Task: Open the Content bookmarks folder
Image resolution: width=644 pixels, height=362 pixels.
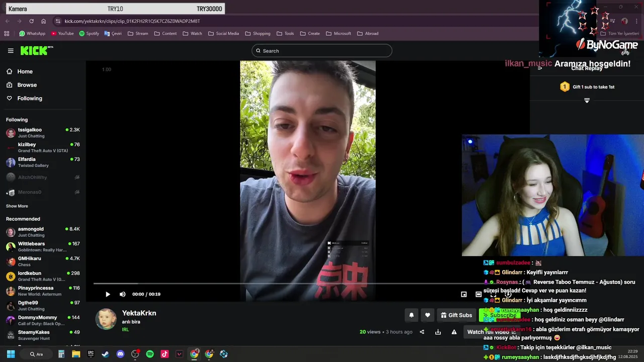Action: coord(166,34)
